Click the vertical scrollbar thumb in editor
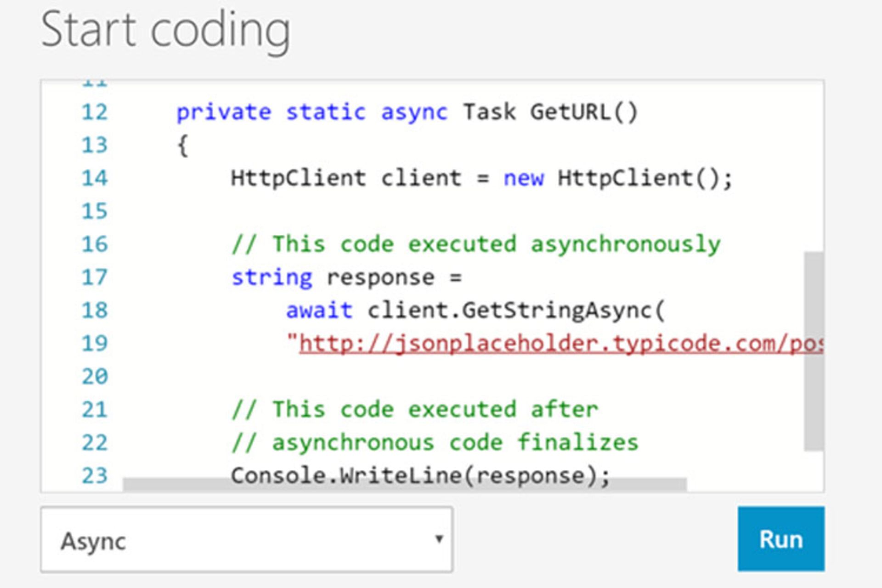 point(814,351)
